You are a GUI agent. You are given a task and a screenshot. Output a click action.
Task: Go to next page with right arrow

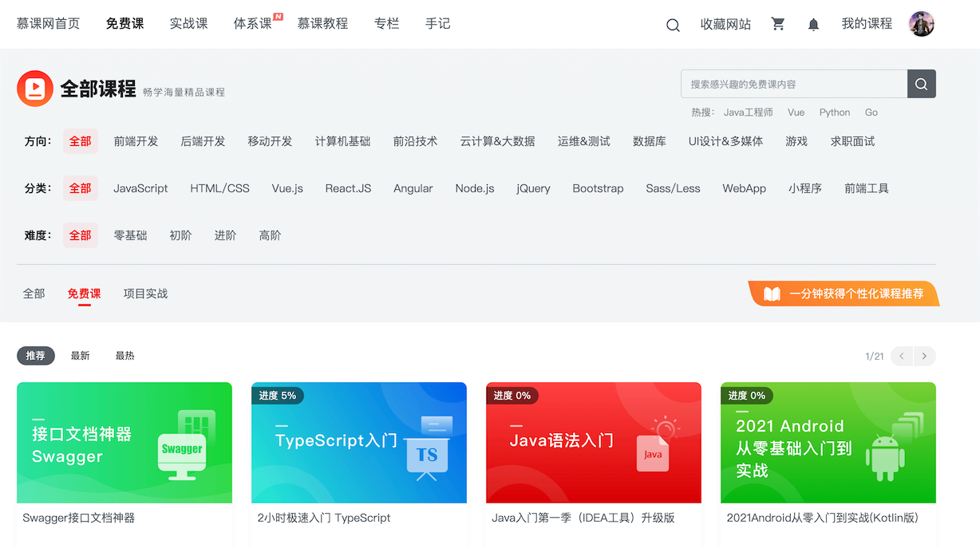coord(925,356)
